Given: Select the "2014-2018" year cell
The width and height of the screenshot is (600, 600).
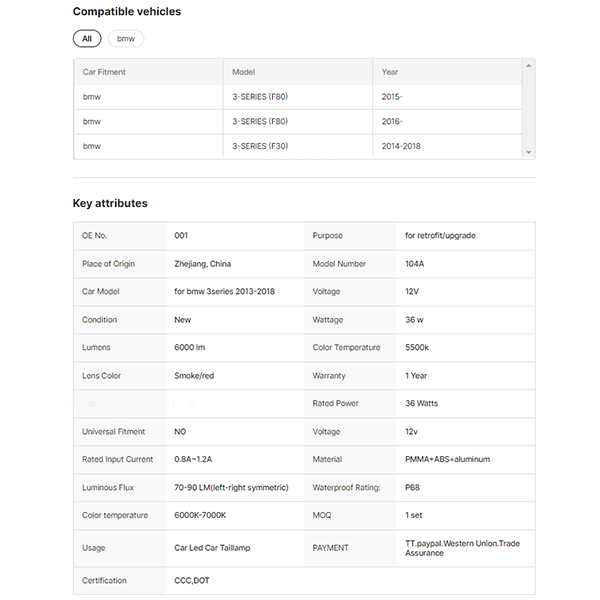Looking at the screenshot, I should click(401, 146).
